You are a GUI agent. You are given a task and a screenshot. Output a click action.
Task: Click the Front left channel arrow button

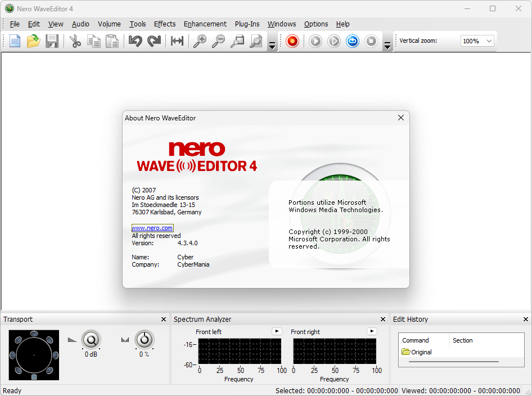[x=277, y=331]
